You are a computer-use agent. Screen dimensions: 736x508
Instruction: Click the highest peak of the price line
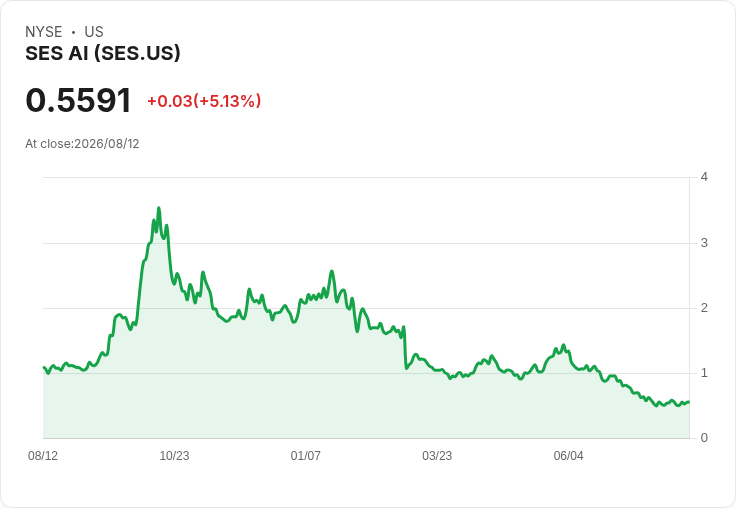(159, 208)
